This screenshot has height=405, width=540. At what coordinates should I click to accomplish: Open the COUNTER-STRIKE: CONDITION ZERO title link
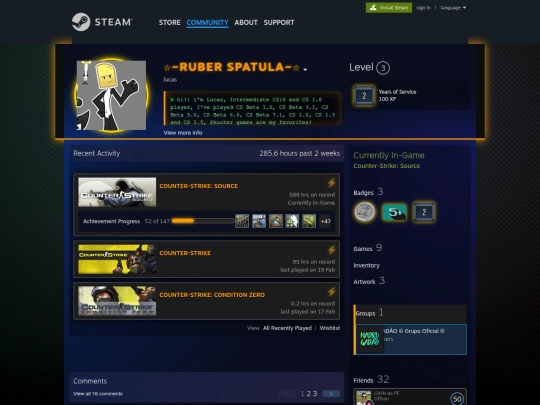click(212, 295)
